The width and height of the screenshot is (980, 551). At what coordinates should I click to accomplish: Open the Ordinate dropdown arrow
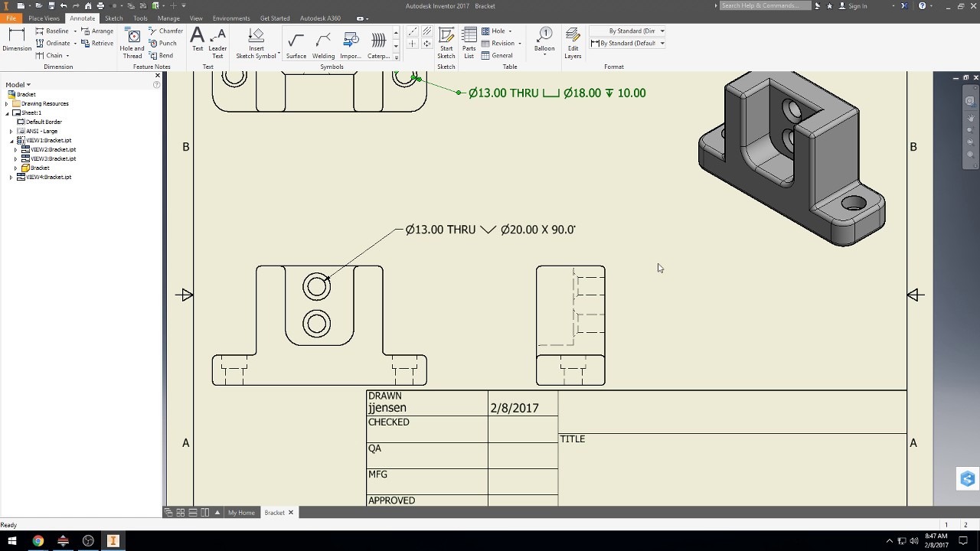75,44
